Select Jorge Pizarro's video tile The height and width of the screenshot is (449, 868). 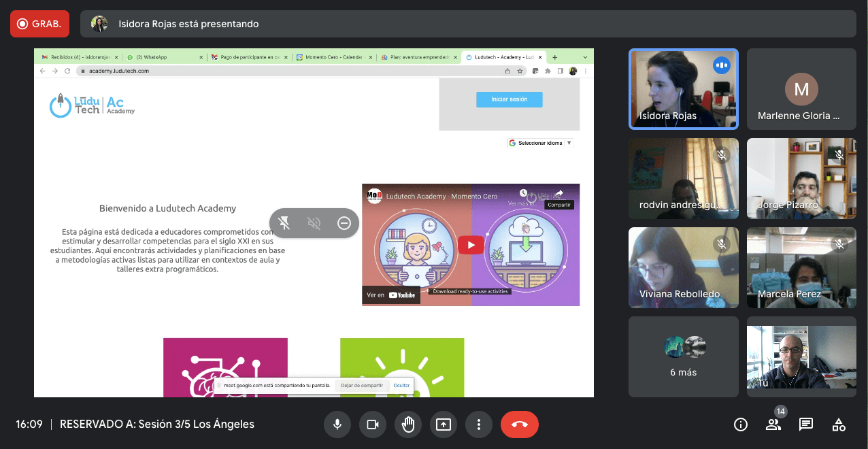pos(802,178)
